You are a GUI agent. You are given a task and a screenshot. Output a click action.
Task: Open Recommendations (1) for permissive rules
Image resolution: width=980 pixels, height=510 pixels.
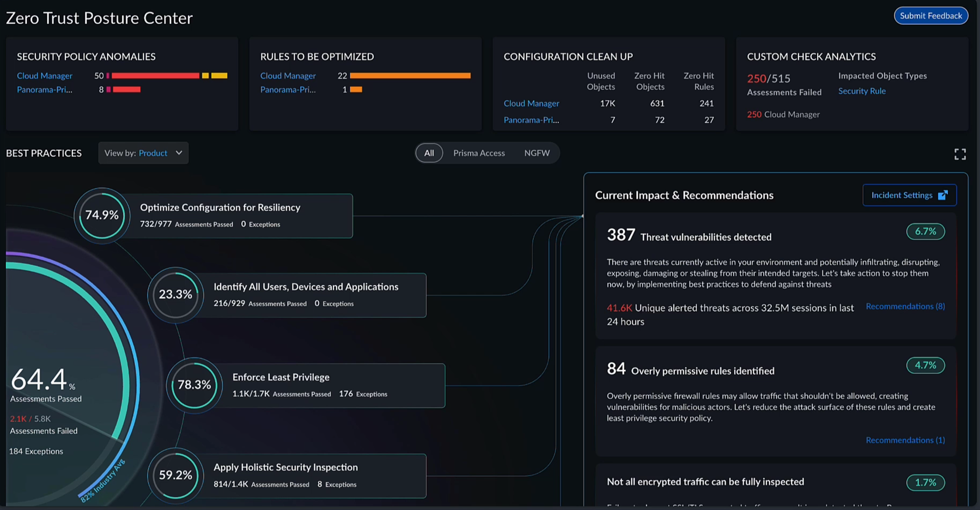coord(905,440)
